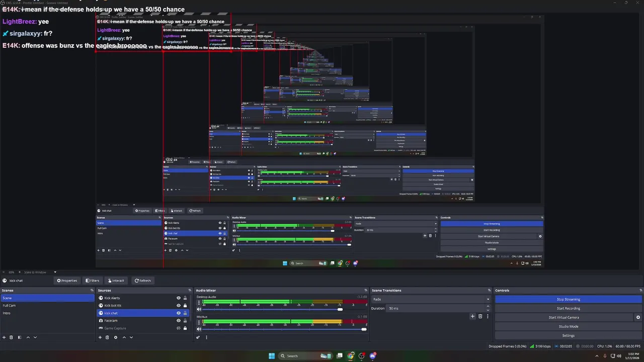Screen dimensions: 644x362
Task: Open the Desktop Audio three-dot options menu
Action: [198, 303]
